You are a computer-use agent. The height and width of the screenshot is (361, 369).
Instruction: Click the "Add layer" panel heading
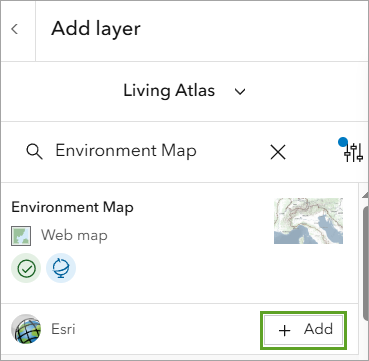pyautogui.click(x=96, y=29)
